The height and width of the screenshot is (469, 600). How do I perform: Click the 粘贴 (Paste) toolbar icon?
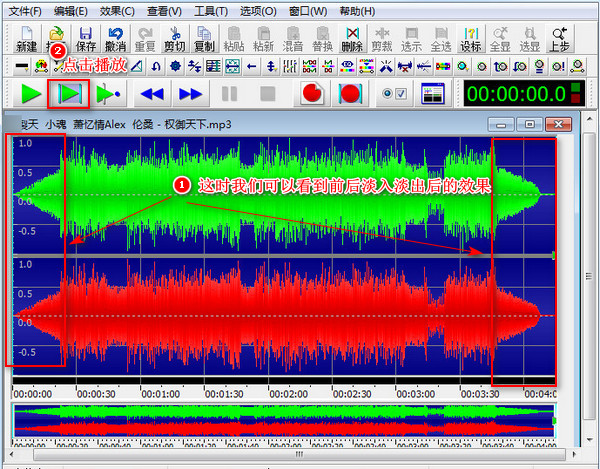tap(234, 39)
